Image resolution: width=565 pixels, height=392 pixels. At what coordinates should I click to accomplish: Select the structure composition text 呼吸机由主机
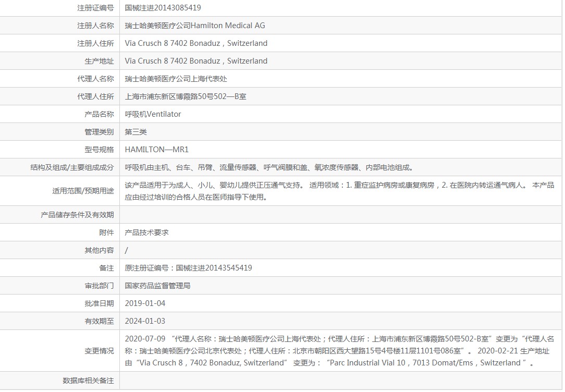(269, 167)
